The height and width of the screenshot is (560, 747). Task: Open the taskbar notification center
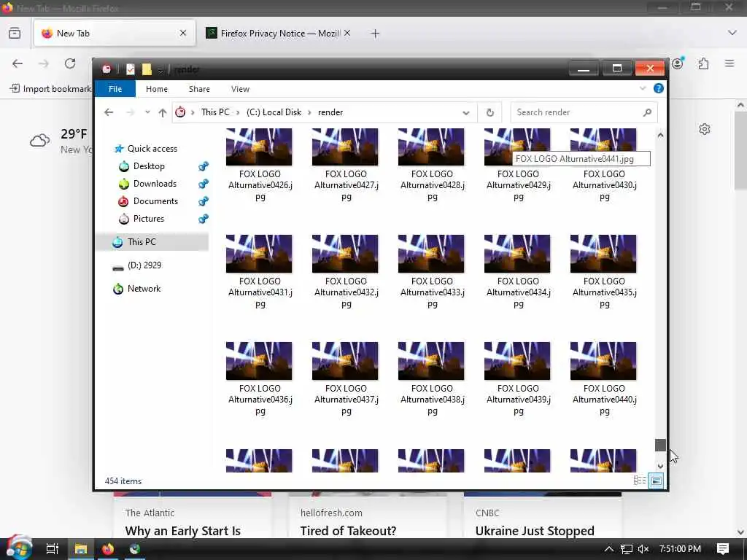pos(723,549)
